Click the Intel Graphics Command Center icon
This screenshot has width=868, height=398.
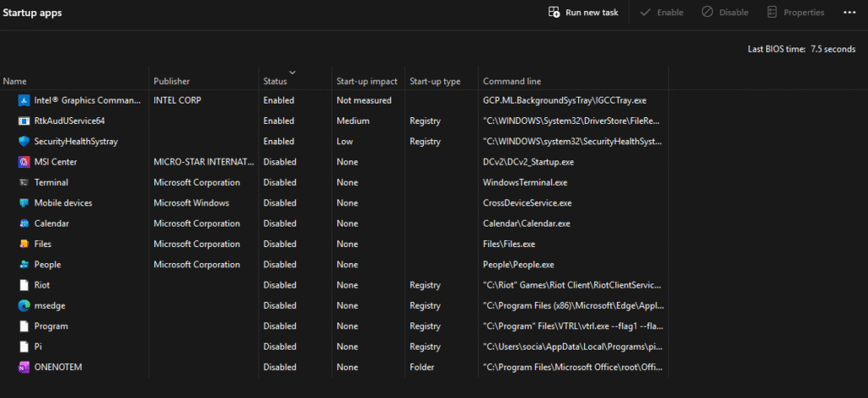click(x=23, y=100)
